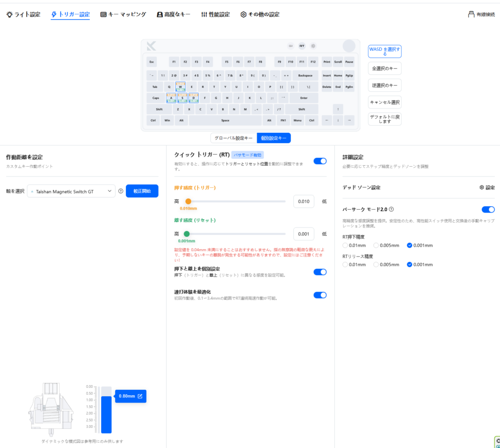Switch to キー マッピング tab
The height and width of the screenshot is (448, 500).
coord(123,15)
